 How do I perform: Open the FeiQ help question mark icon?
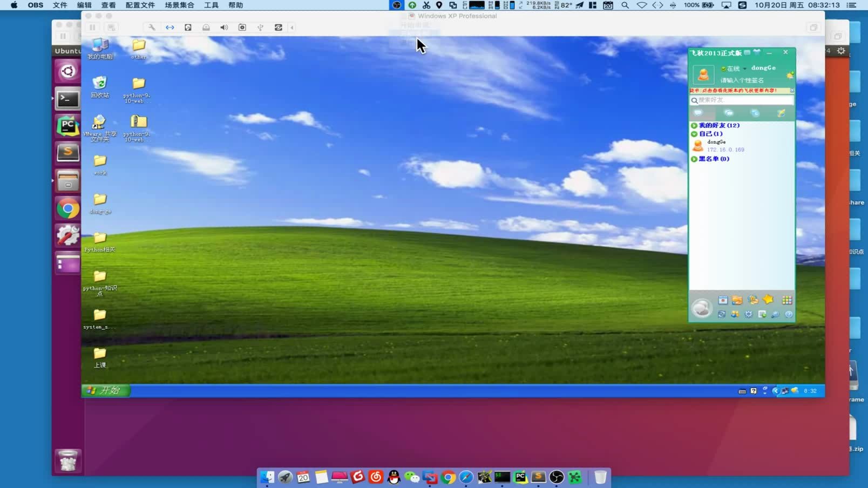coord(789,314)
